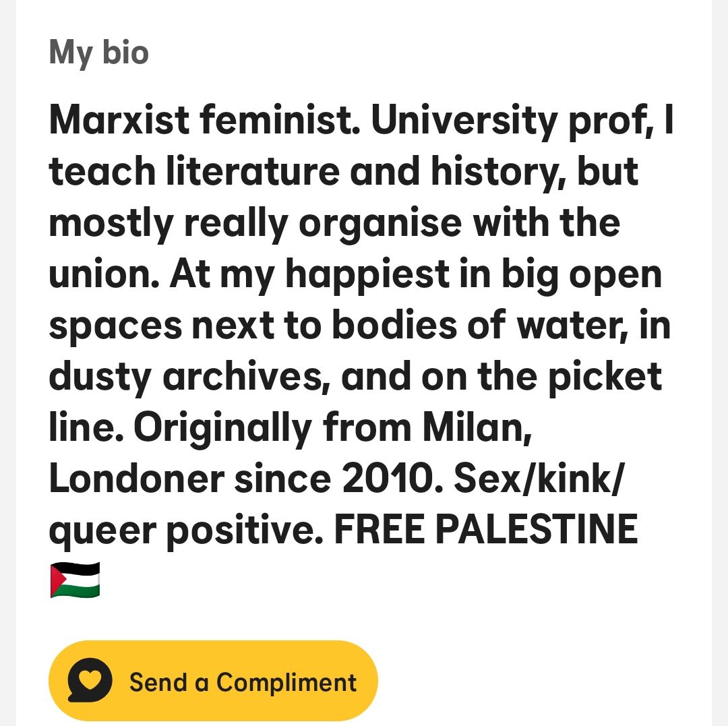
Task: Click the word 'picket' in the bio
Action: tap(605, 377)
